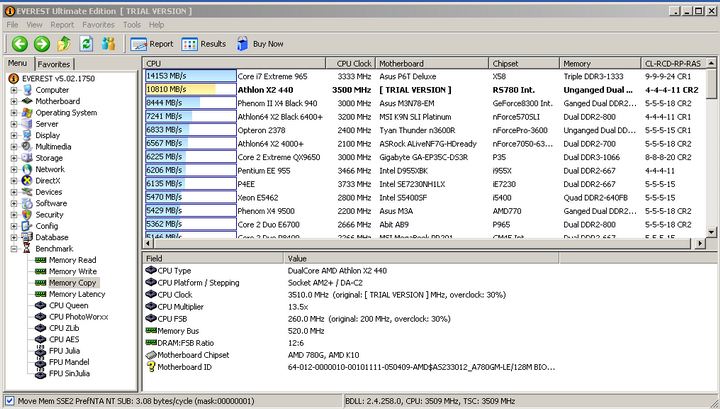
Task: Switch to the Menu tab
Action: pyautogui.click(x=17, y=63)
